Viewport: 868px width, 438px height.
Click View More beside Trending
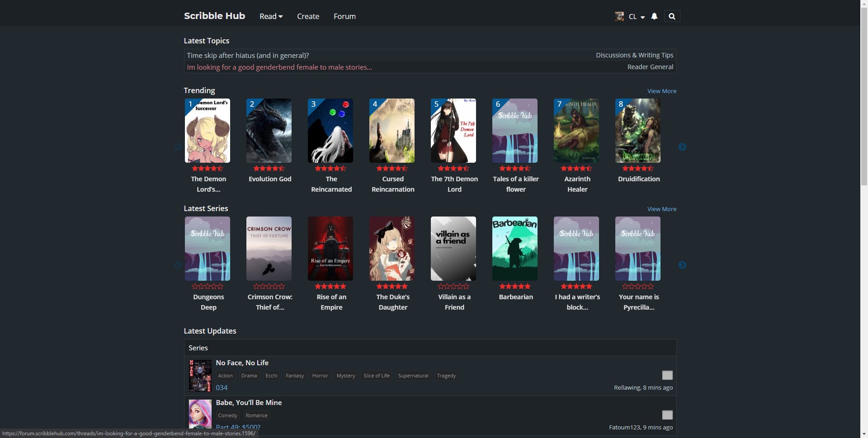(x=661, y=91)
